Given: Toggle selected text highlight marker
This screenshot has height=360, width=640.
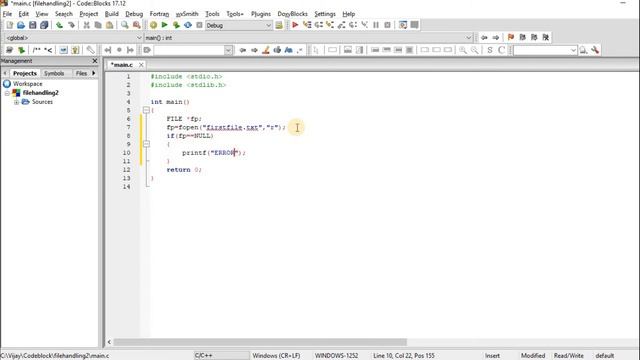Looking at the screenshot, I should [x=266, y=50].
